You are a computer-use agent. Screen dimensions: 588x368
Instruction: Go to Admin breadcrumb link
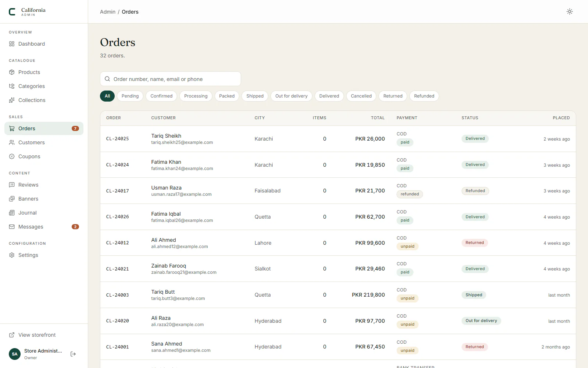pyautogui.click(x=108, y=12)
